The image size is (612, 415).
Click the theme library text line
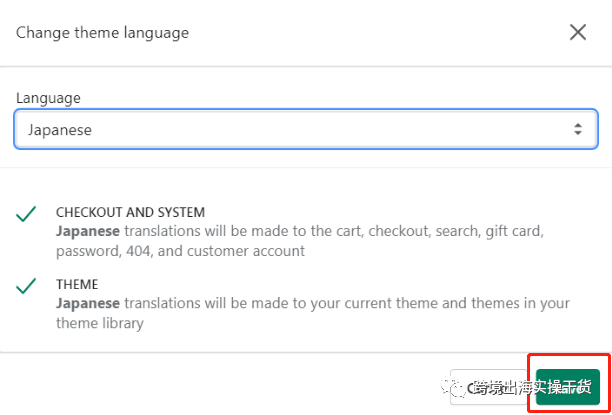(x=100, y=323)
